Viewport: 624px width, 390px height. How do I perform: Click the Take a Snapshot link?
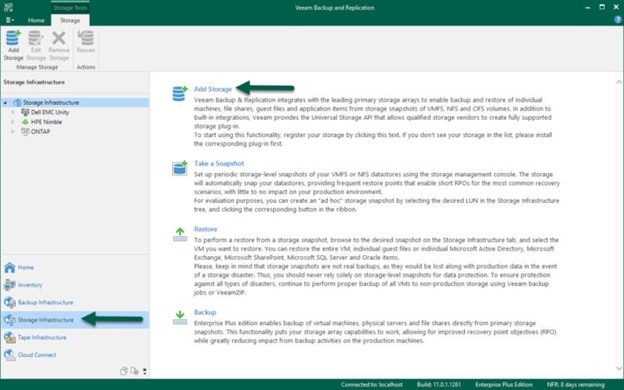pos(219,164)
